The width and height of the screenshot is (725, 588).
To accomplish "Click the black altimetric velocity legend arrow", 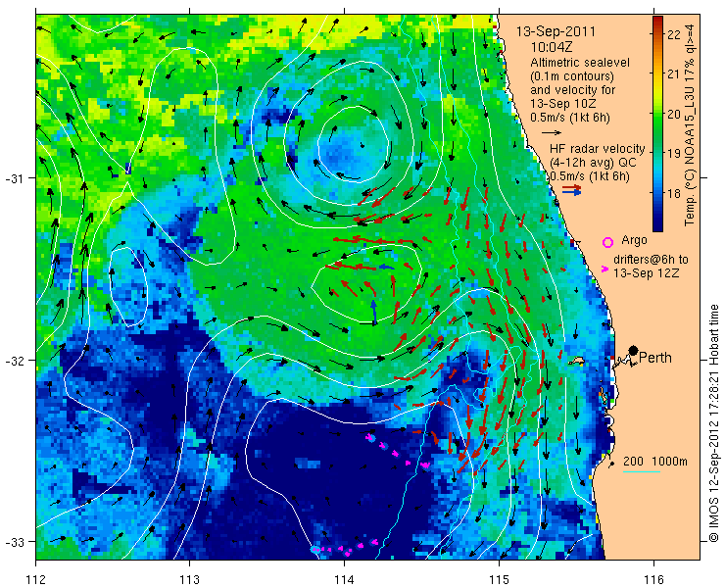I will (x=552, y=132).
